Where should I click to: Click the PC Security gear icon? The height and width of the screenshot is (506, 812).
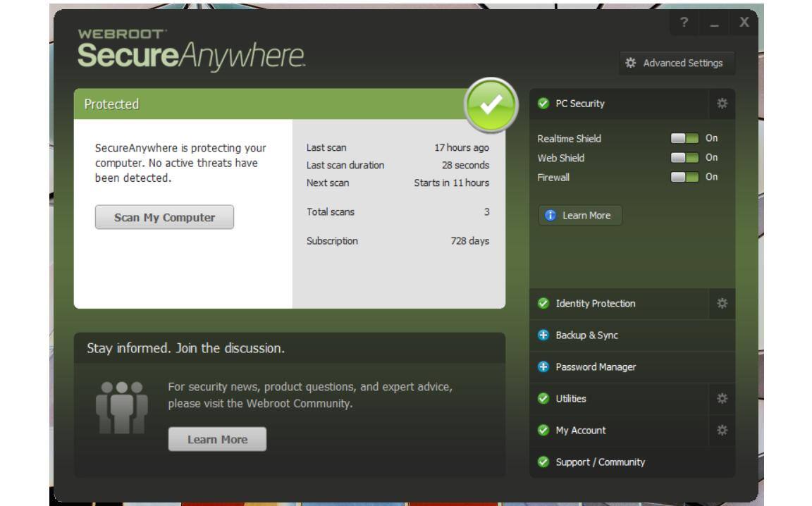point(722,104)
